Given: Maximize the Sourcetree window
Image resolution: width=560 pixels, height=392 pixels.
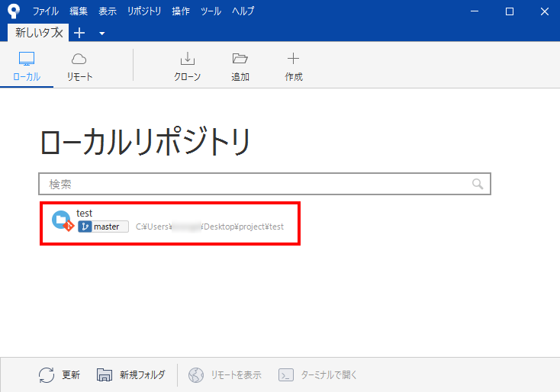Looking at the screenshot, I should tap(510, 11).
